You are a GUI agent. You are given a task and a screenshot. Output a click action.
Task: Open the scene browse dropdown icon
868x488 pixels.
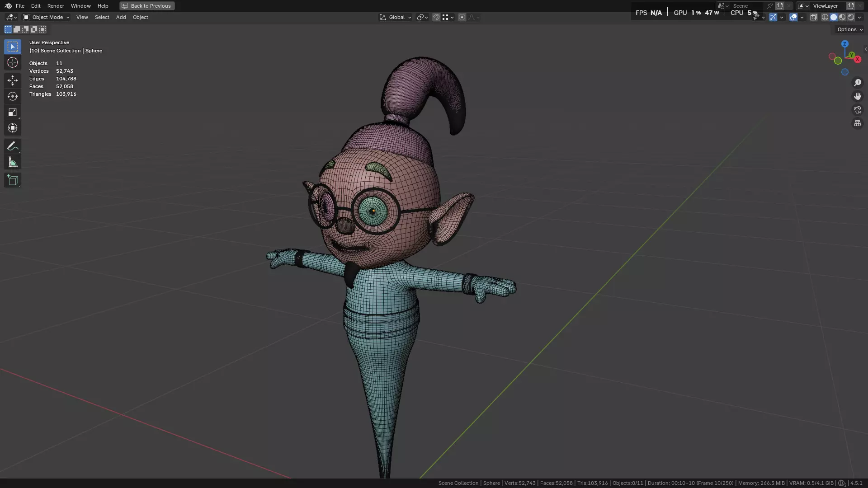pos(723,6)
